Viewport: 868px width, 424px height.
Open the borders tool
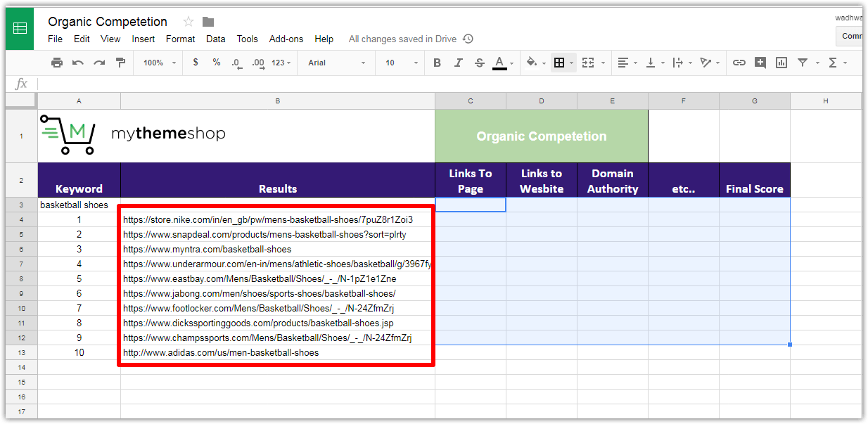click(559, 63)
